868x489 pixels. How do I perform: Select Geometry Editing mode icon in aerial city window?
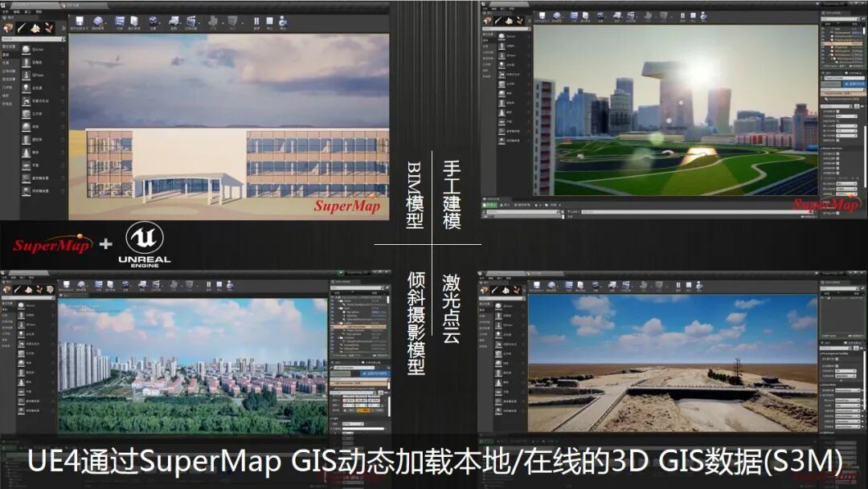click(51, 289)
